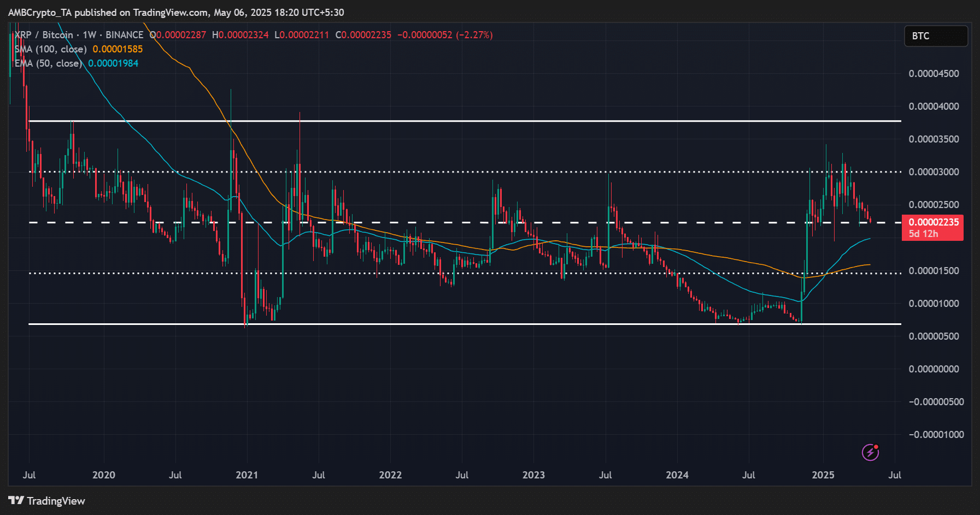Select the upper solid white horizontal line
Image resolution: width=980 pixels, height=515 pixels.
(x=465, y=121)
